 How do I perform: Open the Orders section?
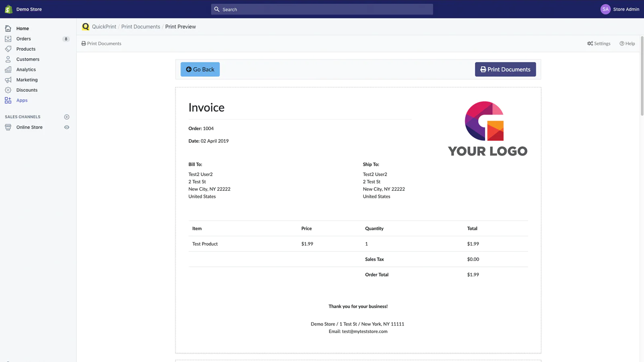(x=24, y=39)
